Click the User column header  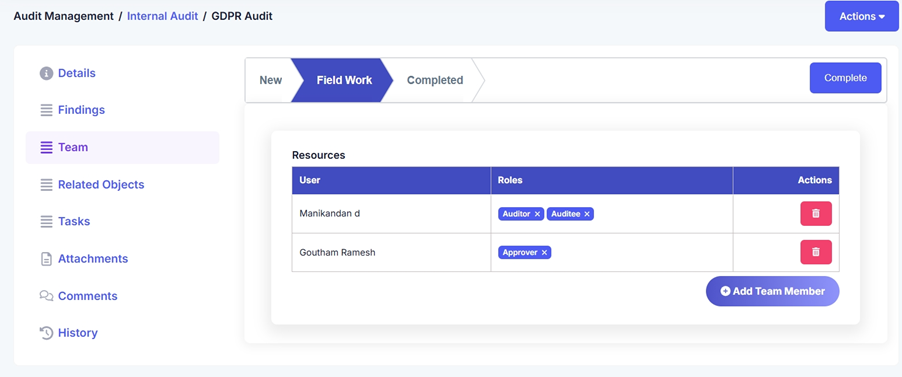(x=391, y=180)
